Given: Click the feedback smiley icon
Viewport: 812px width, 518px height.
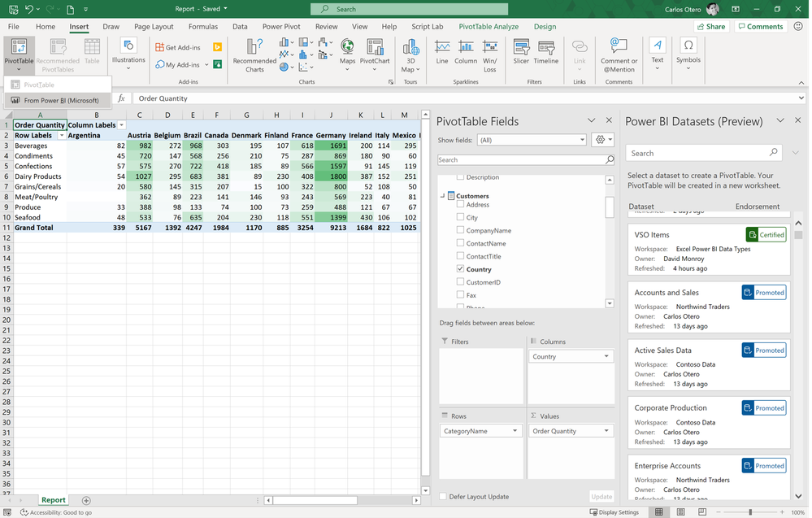Looking at the screenshot, I should (798, 26).
